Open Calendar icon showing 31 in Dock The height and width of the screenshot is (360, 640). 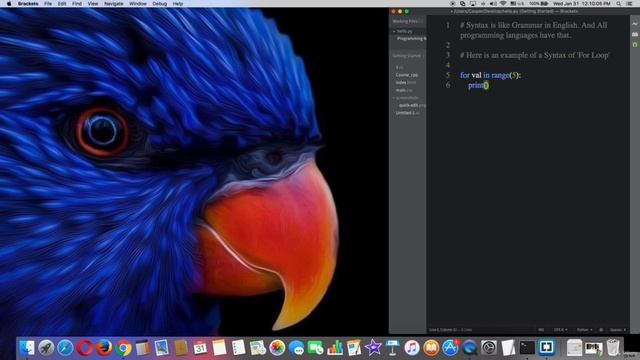[200, 348]
